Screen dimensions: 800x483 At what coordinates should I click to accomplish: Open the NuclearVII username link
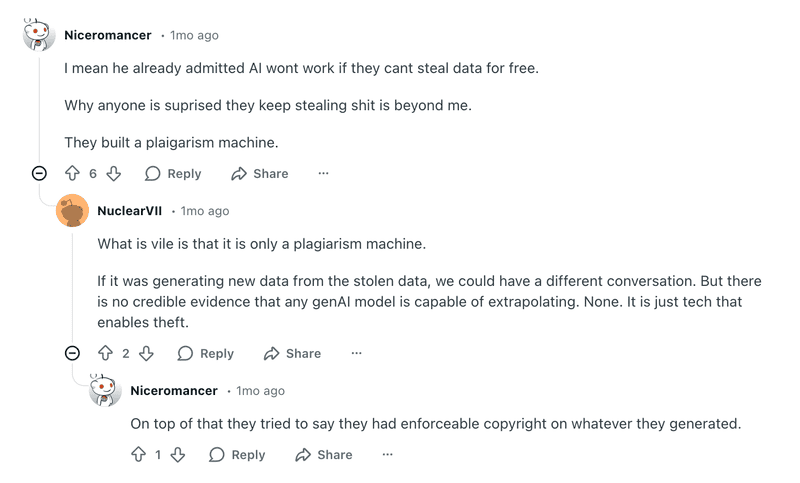pos(130,211)
